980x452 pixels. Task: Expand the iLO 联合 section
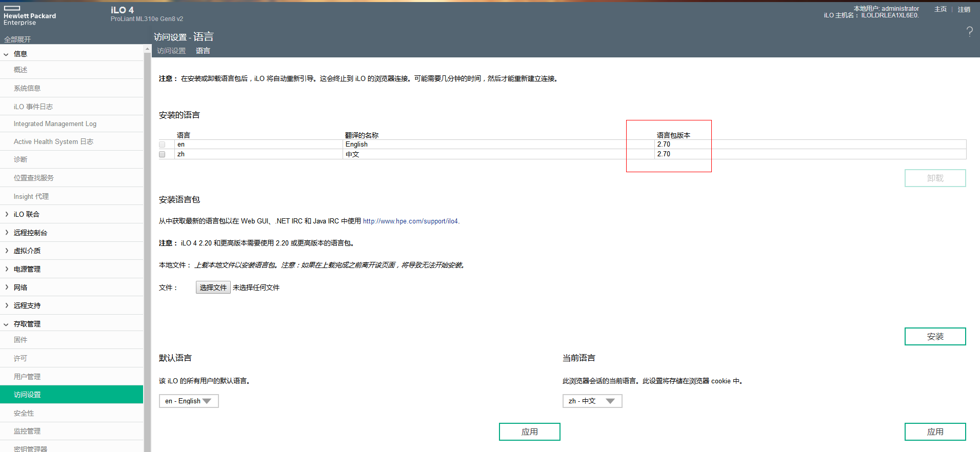pos(6,214)
